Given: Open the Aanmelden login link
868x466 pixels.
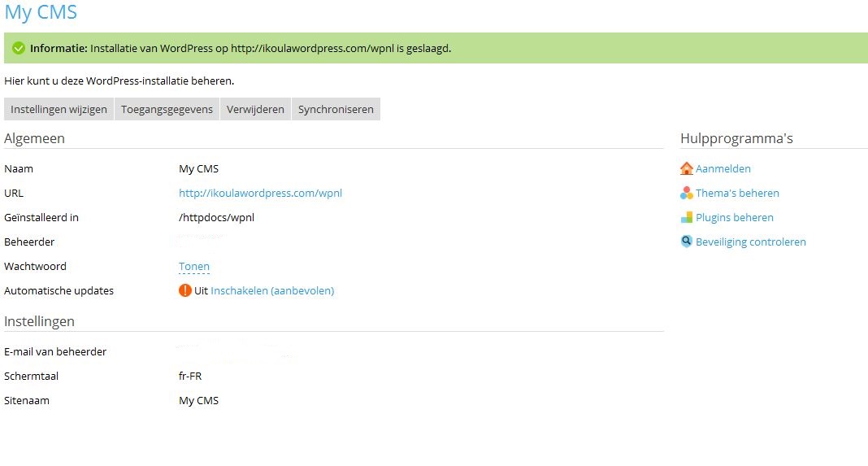Looking at the screenshot, I should pos(723,168).
